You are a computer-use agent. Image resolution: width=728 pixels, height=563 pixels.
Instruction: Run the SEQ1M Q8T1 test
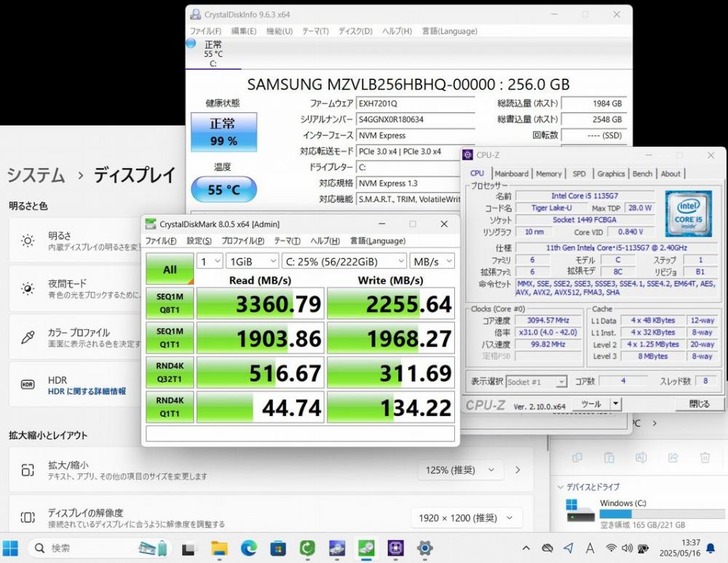[x=170, y=303]
